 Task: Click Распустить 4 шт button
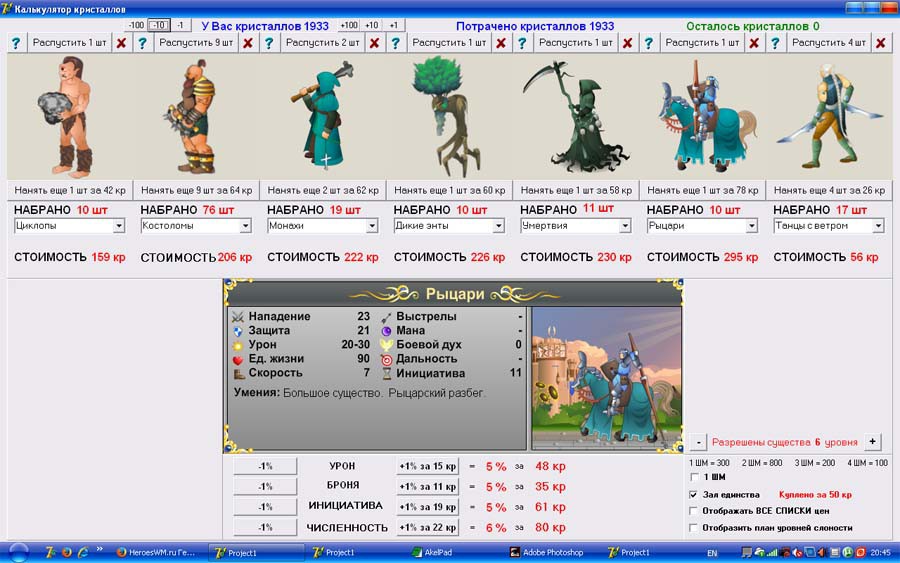[x=829, y=43]
